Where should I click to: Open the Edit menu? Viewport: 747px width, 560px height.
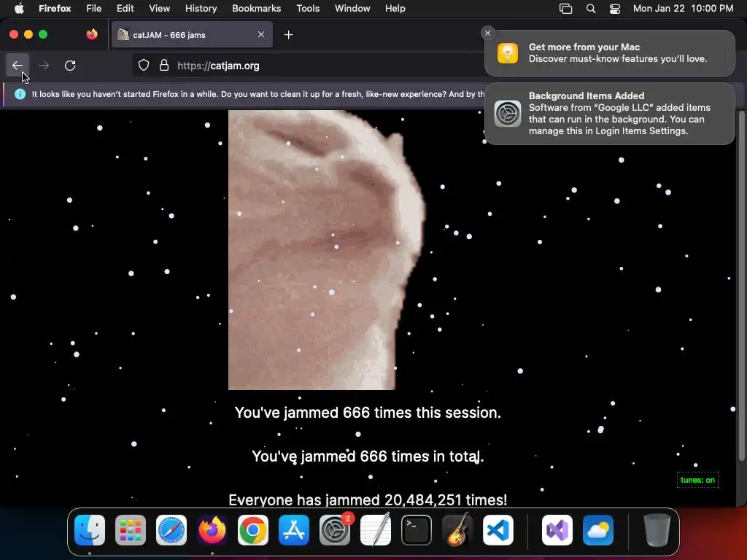[125, 8]
